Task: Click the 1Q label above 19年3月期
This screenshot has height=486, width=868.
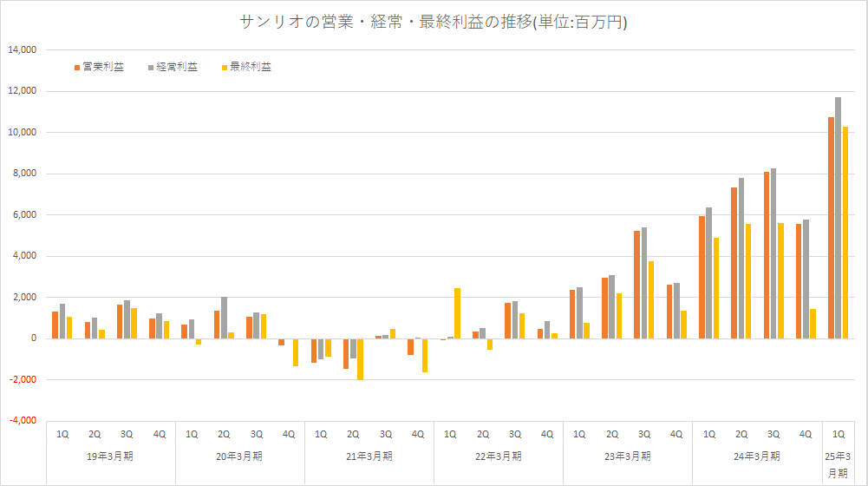Action: pyautogui.click(x=62, y=435)
